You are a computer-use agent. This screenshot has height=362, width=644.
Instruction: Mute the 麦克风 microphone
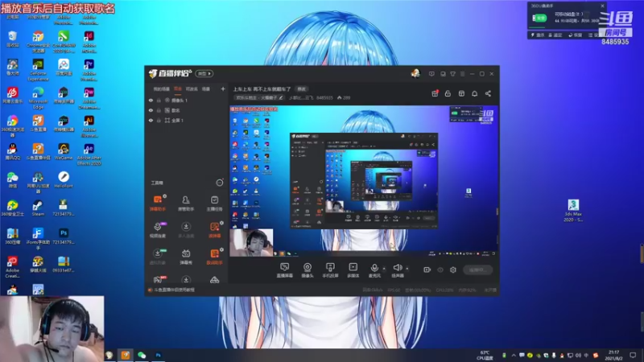pyautogui.click(x=374, y=270)
